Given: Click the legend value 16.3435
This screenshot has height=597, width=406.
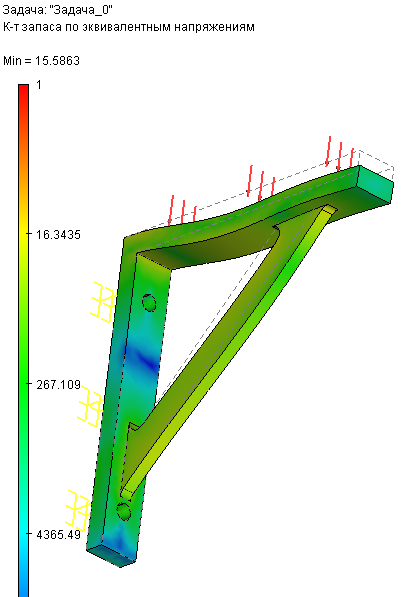Looking at the screenshot, I should point(58,235).
